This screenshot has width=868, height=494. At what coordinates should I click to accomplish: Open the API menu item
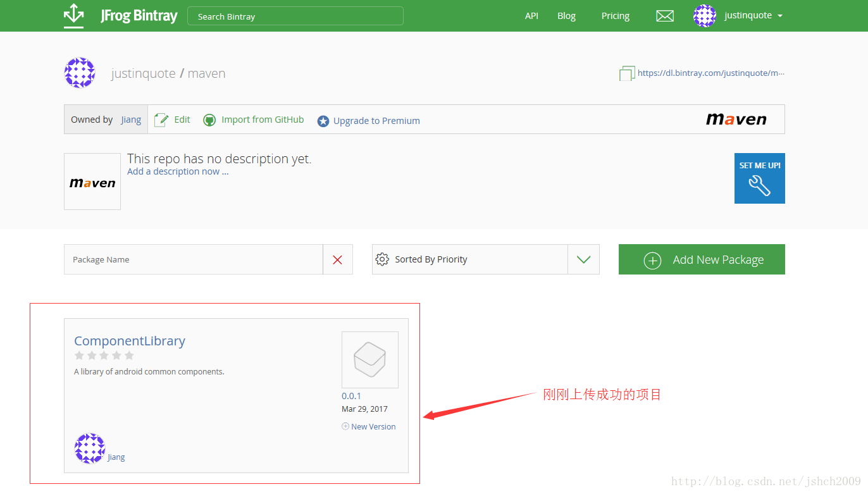click(531, 16)
